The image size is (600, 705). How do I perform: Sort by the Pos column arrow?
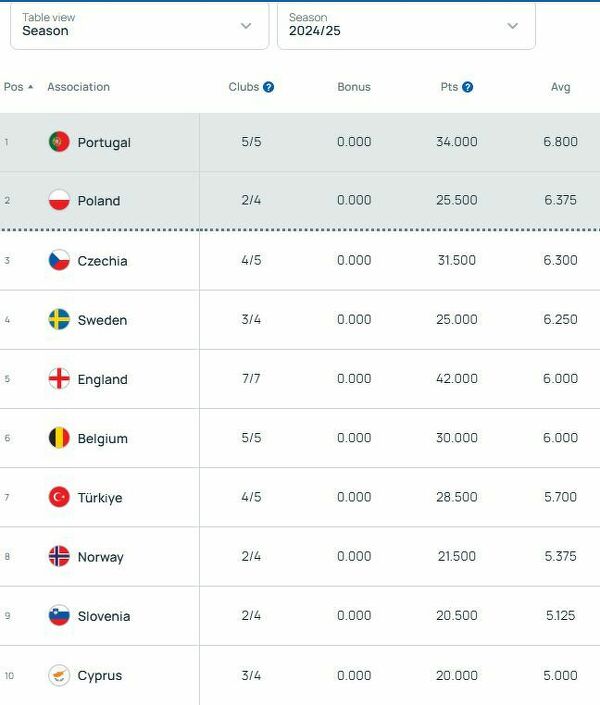[x=30, y=87]
